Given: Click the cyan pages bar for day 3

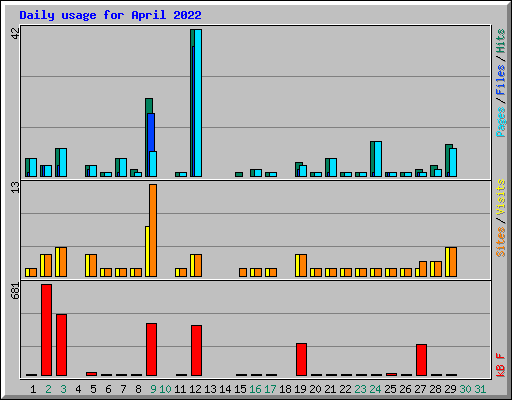Looking at the screenshot, I should pyautogui.click(x=63, y=162).
